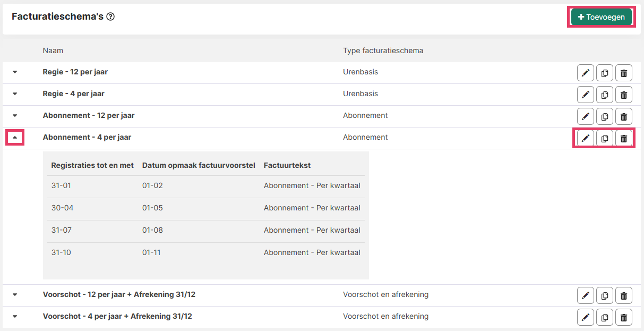Screen dimensions: 644x331
Task: Delete 'Voorschot - 4 per jaar + Afrekening' schema
Action: (624, 317)
